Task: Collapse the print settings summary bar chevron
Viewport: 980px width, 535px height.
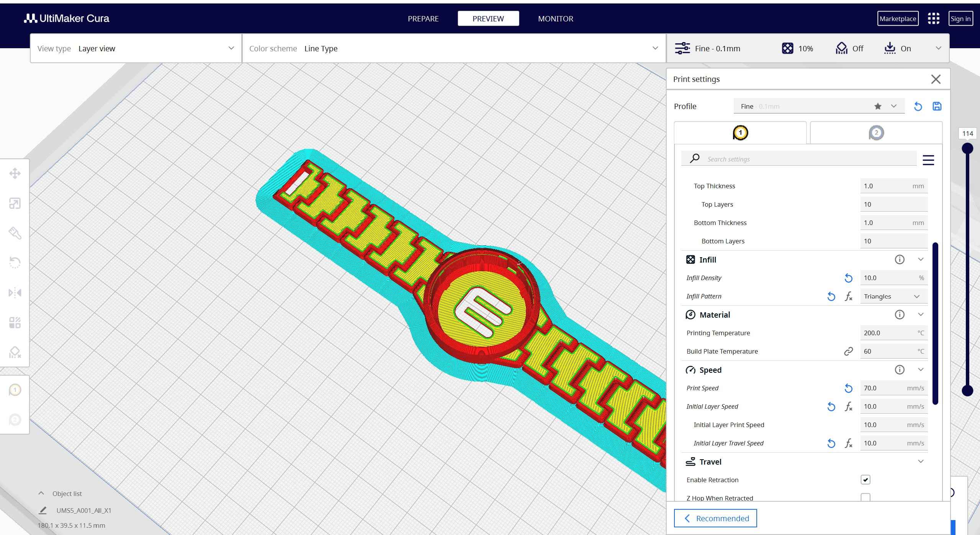Action: (x=938, y=48)
